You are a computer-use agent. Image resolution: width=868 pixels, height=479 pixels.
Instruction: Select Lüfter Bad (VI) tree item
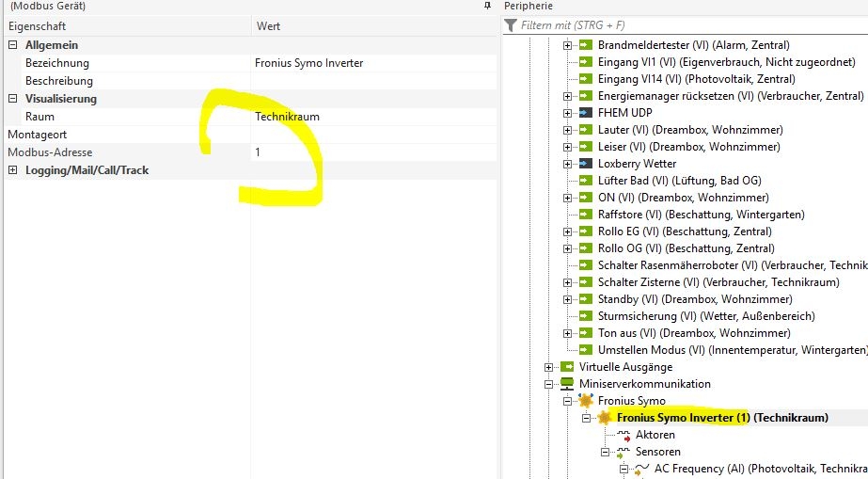point(679,181)
